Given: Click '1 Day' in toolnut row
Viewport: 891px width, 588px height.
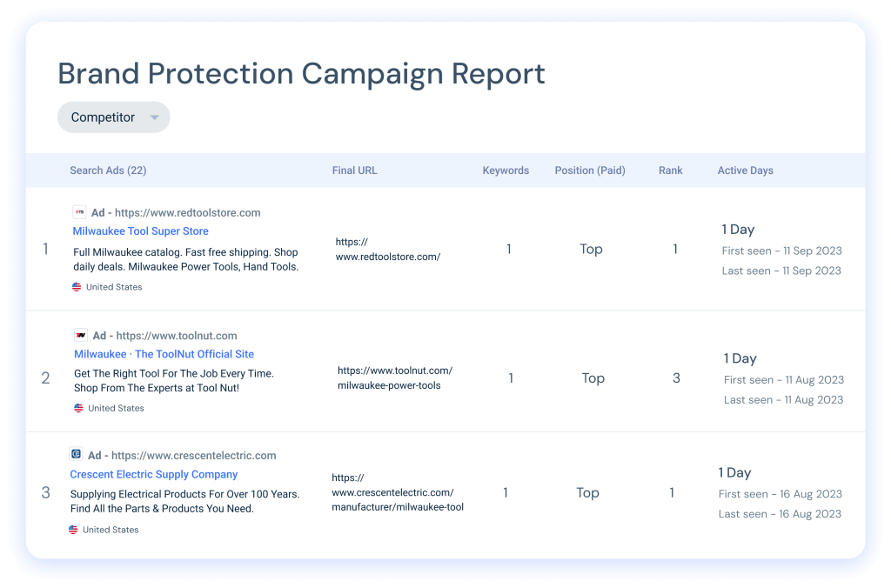Looking at the screenshot, I should tap(740, 358).
